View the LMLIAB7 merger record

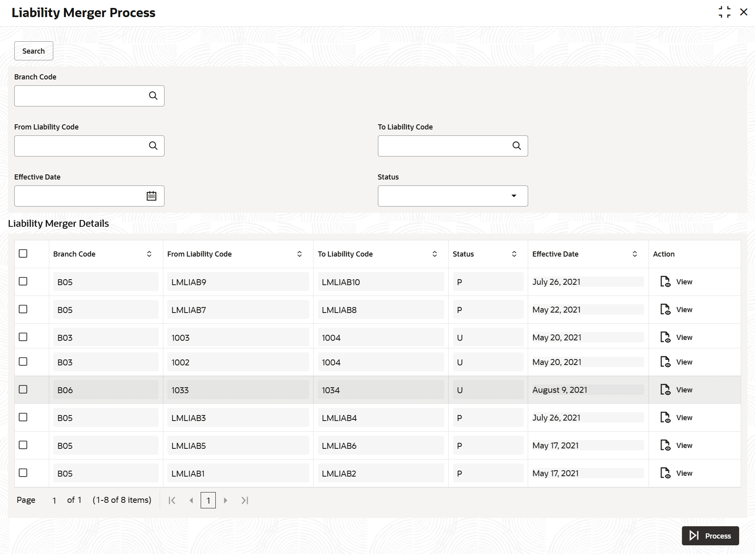676,309
